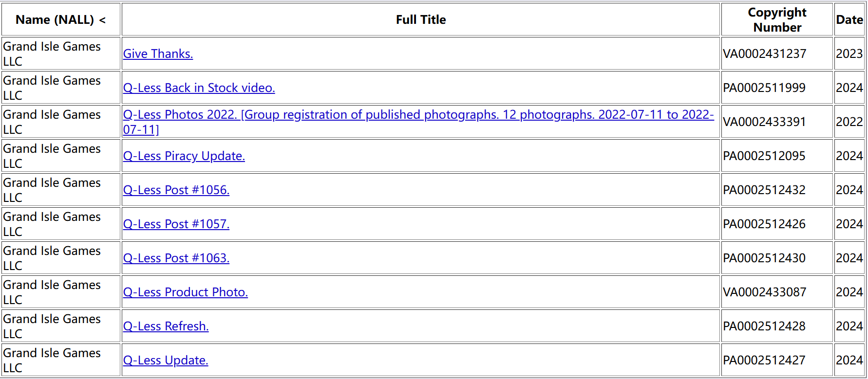868x379 pixels.
Task: Click the Date column header
Action: [x=849, y=19]
